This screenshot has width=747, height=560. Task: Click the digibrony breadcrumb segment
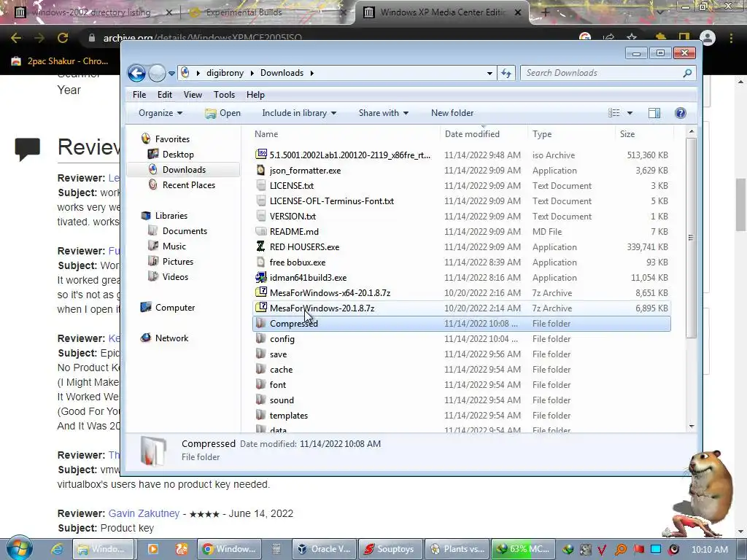click(225, 73)
